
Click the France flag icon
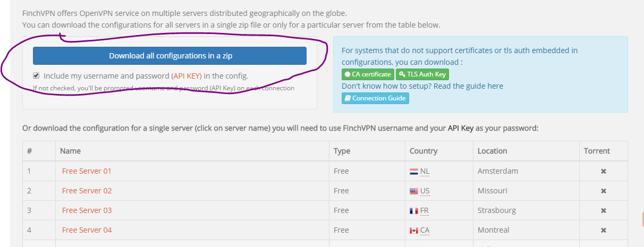tap(414, 211)
